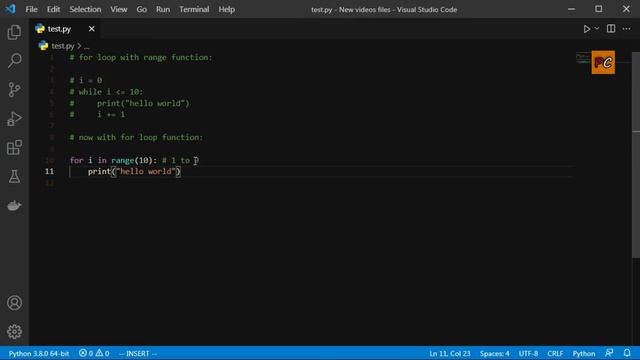Close the test.py tab

pyautogui.click(x=91, y=29)
